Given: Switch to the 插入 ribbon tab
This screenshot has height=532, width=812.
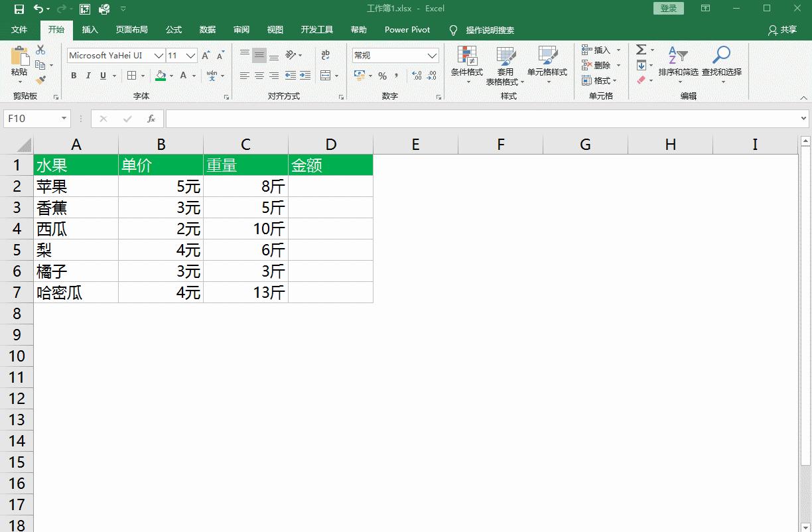Looking at the screenshot, I should point(90,29).
